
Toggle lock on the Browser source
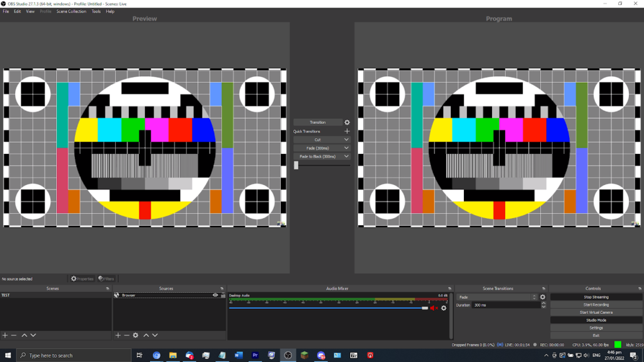point(223,295)
